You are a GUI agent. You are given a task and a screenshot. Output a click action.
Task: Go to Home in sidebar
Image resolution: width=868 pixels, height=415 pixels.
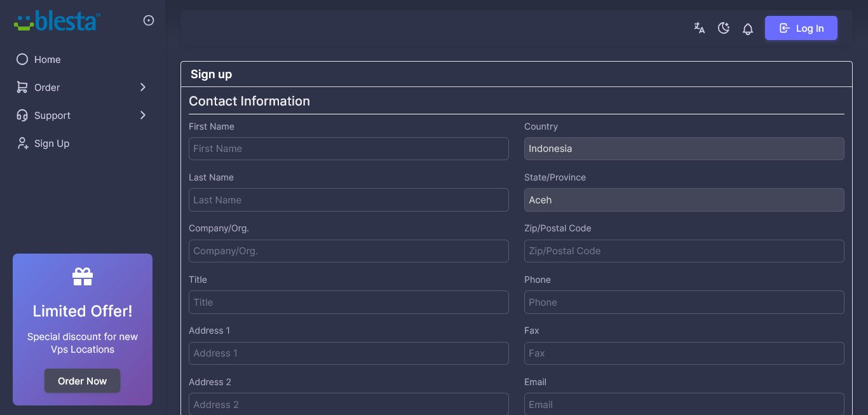click(x=47, y=60)
